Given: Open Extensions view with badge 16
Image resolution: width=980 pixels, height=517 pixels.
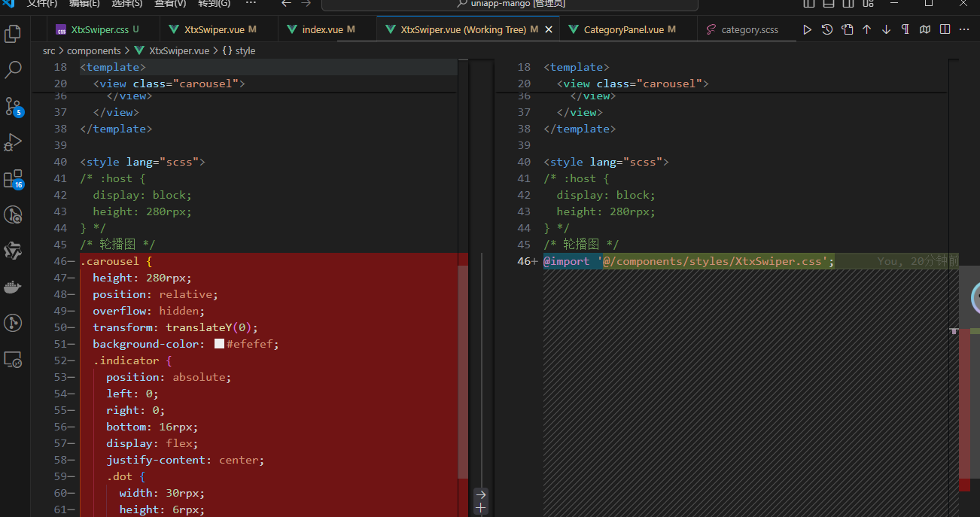Looking at the screenshot, I should click(x=13, y=179).
